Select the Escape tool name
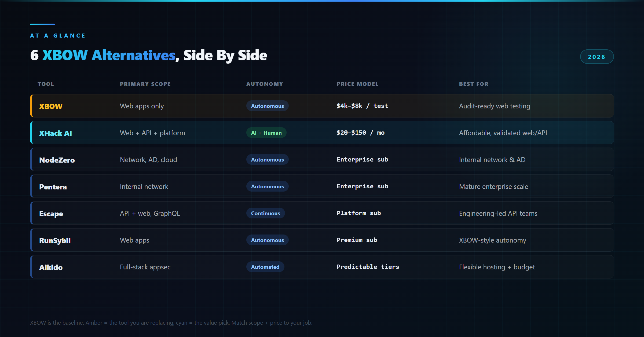Viewport: 644px width, 337px height. tap(51, 214)
